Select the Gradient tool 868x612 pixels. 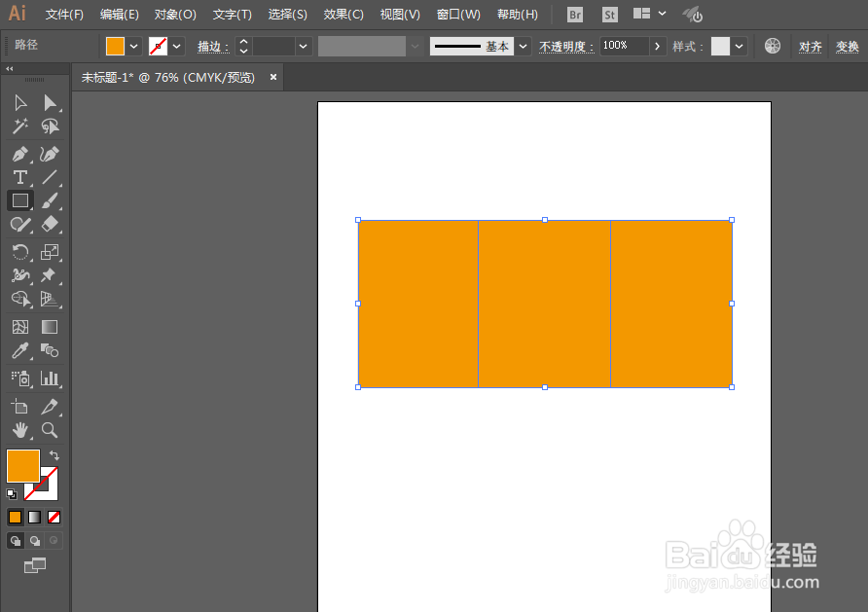pos(50,327)
